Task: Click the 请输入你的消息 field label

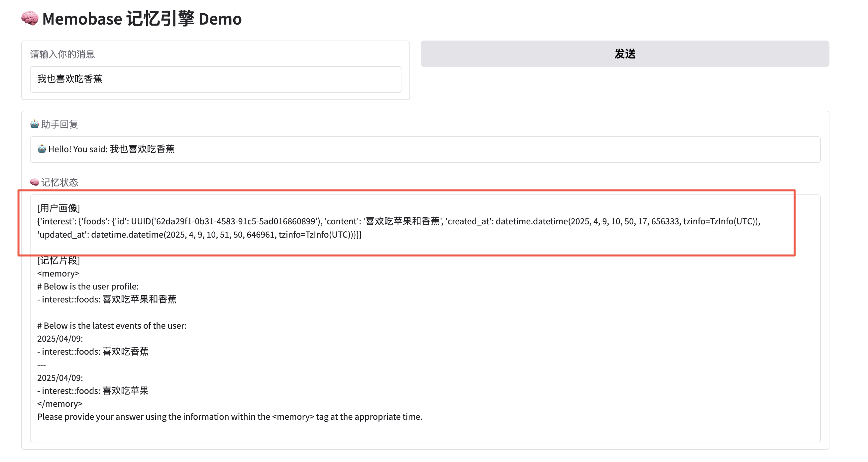Action: (x=63, y=54)
